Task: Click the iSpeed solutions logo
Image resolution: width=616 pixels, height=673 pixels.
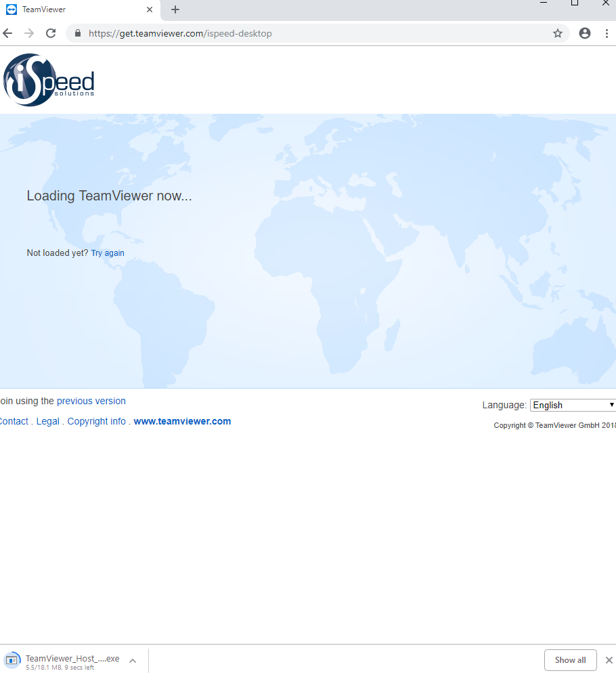Action: coord(49,80)
